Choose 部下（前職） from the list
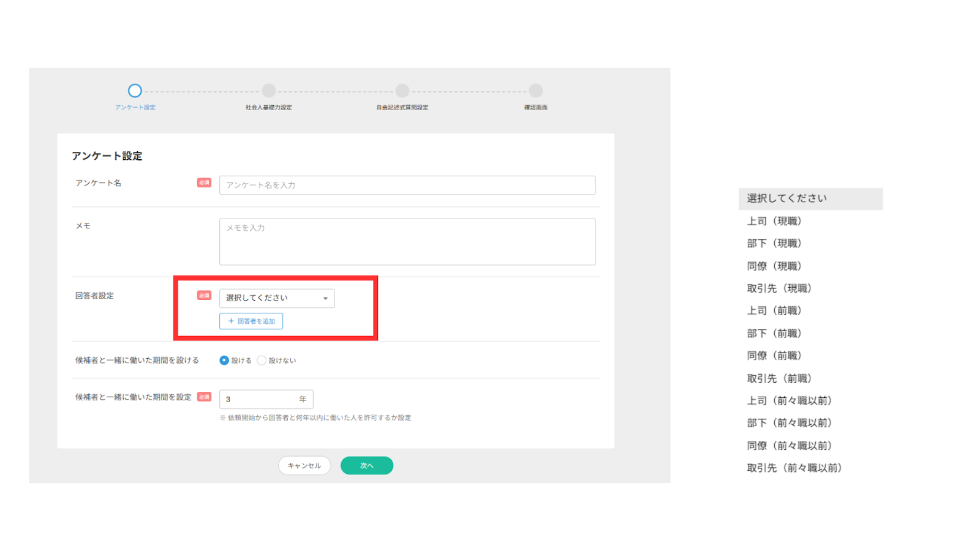 774,334
